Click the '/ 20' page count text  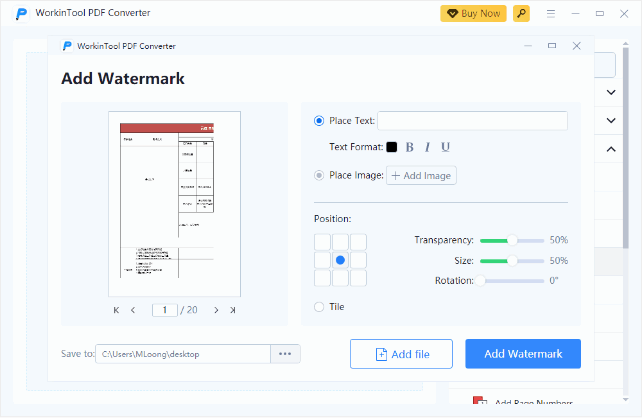tap(189, 310)
